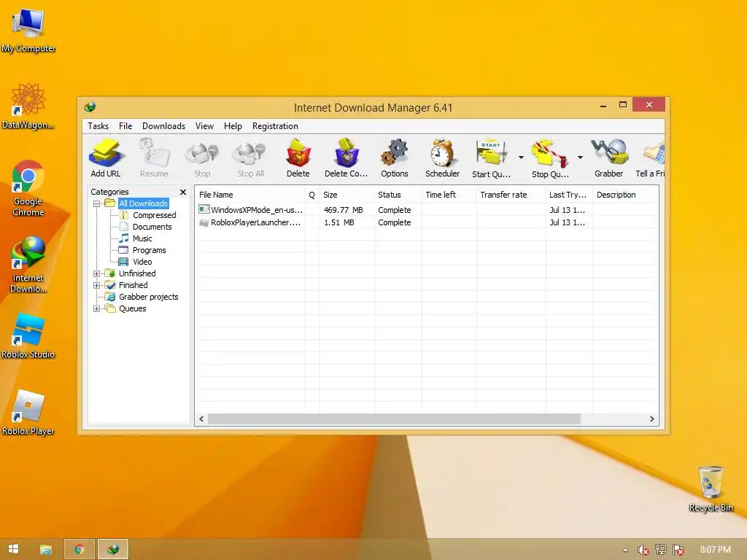The height and width of the screenshot is (560, 747).
Task: Select the Programs category
Action: pyautogui.click(x=149, y=250)
